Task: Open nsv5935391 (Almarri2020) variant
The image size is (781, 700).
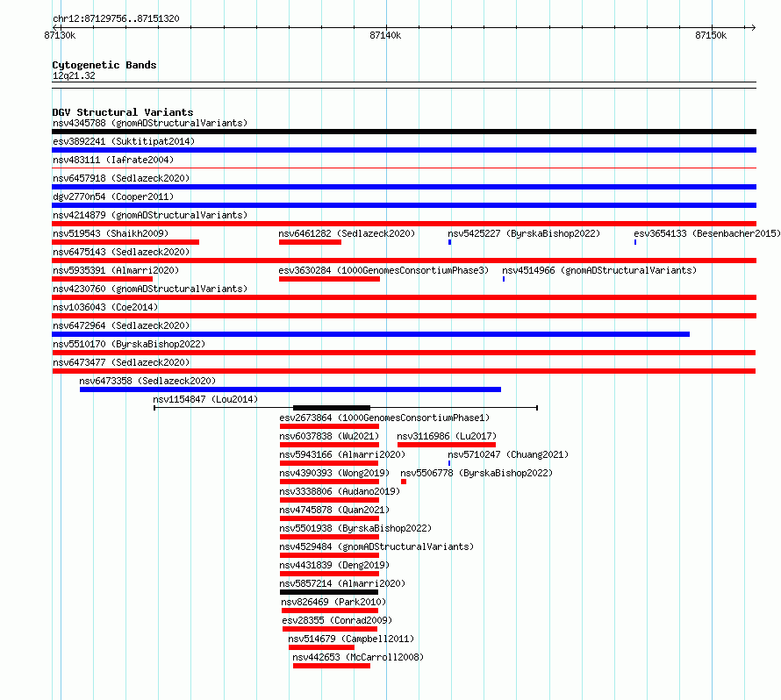Action: click(116, 270)
